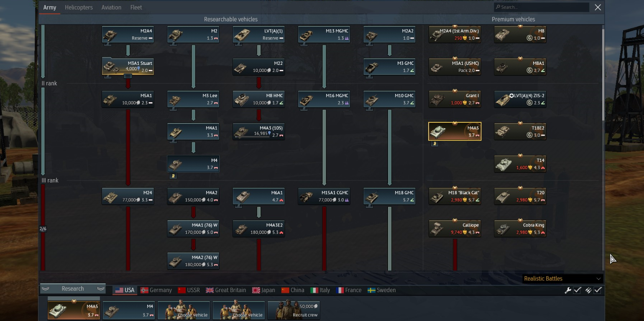This screenshot has height=321, width=644.
Task: Select premium Grant I vehicle card
Action: click(455, 99)
